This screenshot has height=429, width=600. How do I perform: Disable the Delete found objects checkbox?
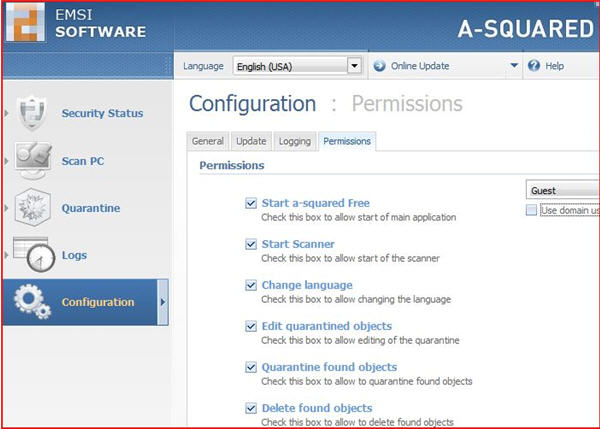(x=251, y=408)
